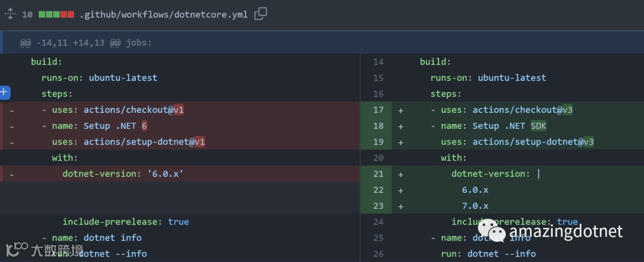The width and height of the screenshot is (644, 262).
Task: Click the changed-lines count 10
Action: click(x=27, y=14)
